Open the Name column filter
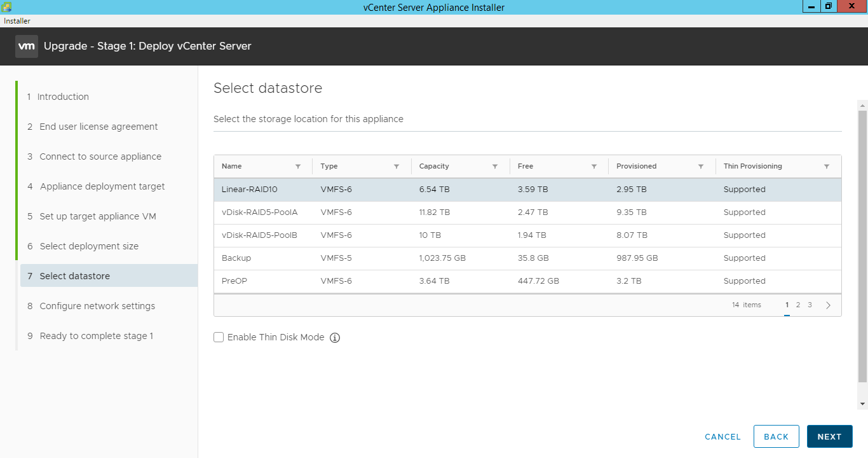The height and width of the screenshot is (458, 868). (x=299, y=166)
